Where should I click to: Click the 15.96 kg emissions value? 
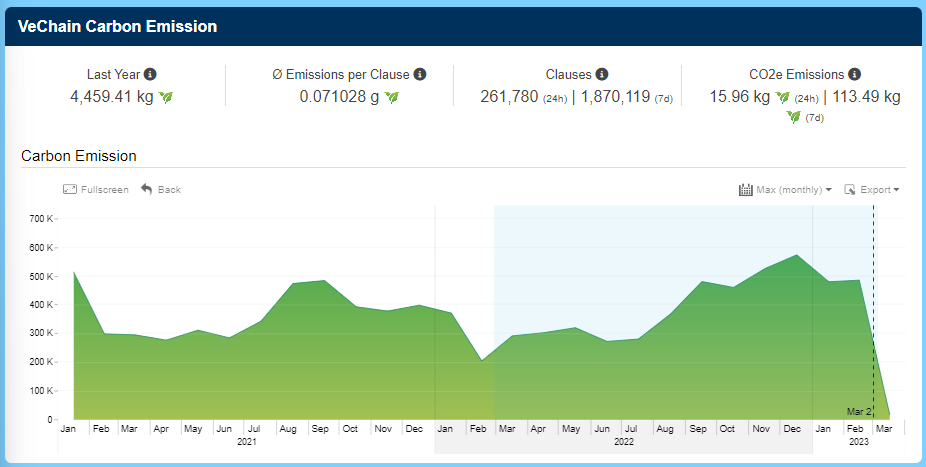click(x=740, y=96)
